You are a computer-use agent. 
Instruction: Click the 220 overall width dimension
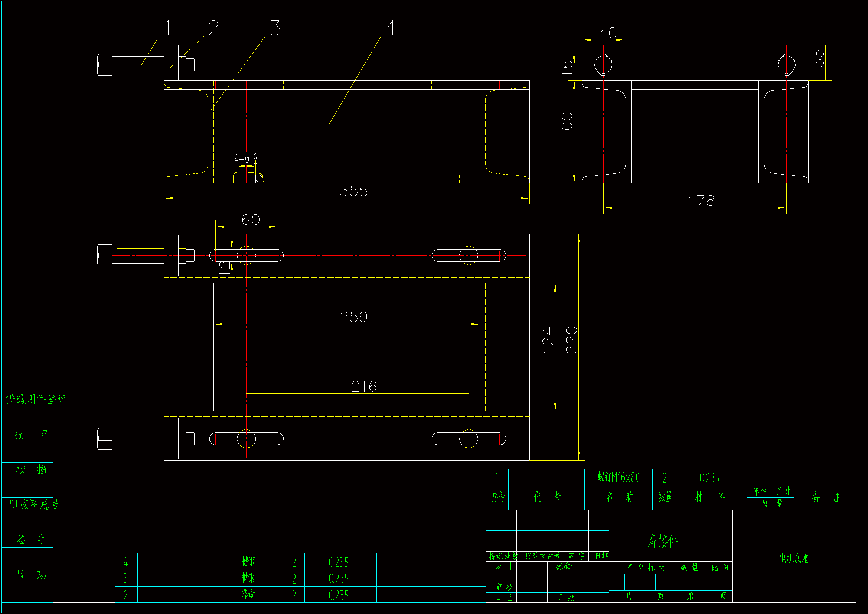572,340
